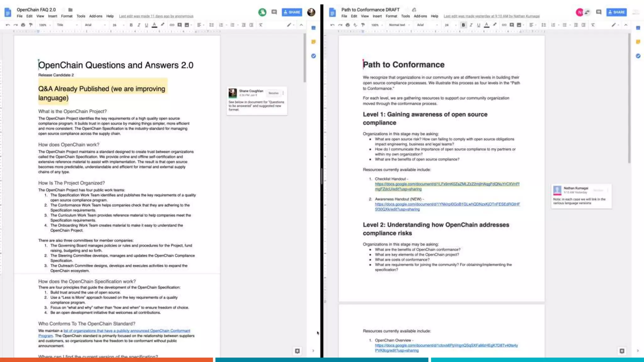The image size is (644, 362).
Task: Click vertical scrollbar of FAQ document
Action: 304,58
